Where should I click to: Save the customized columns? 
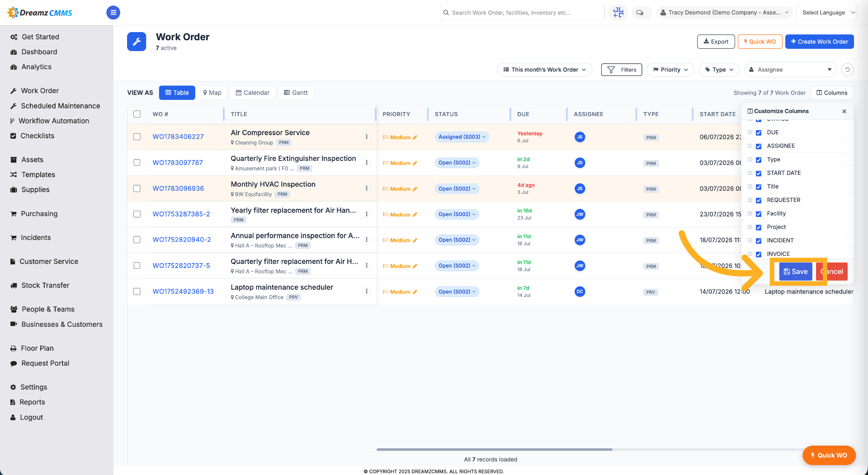[796, 272]
